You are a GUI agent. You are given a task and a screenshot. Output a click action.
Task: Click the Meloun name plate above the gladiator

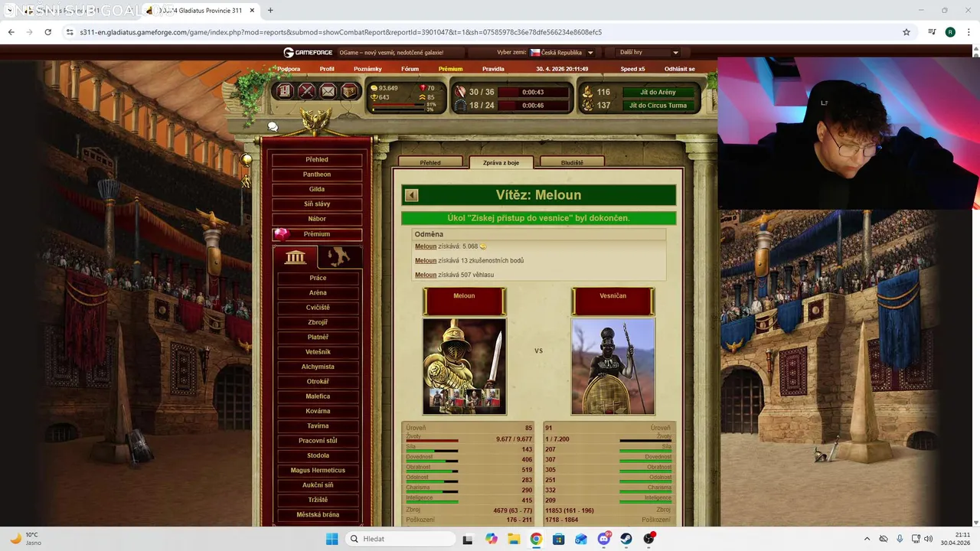click(x=464, y=301)
